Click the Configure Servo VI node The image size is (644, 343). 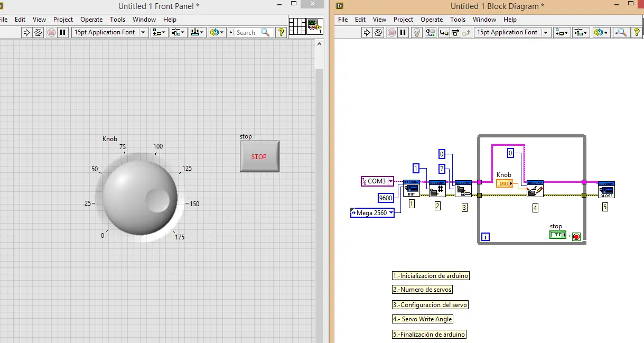click(463, 189)
